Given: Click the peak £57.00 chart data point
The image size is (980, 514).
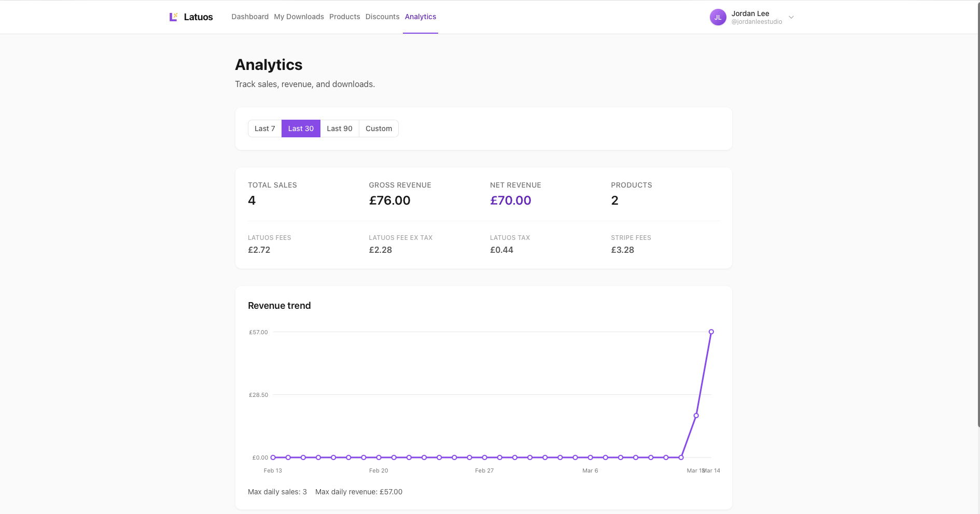Looking at the screenshot, I should [x=711, y=332].
